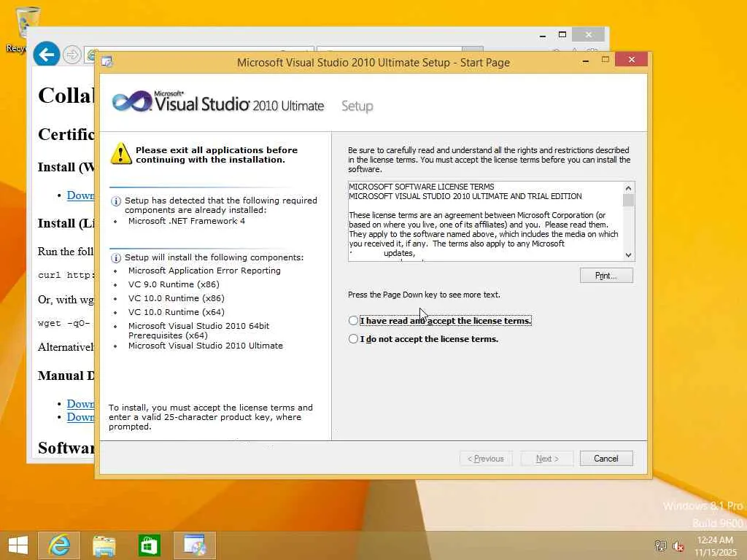Go back in Internet Explorer window
The width and height of the screenshot is (747, 560).
pyautogui.click(x=46, y=55)
